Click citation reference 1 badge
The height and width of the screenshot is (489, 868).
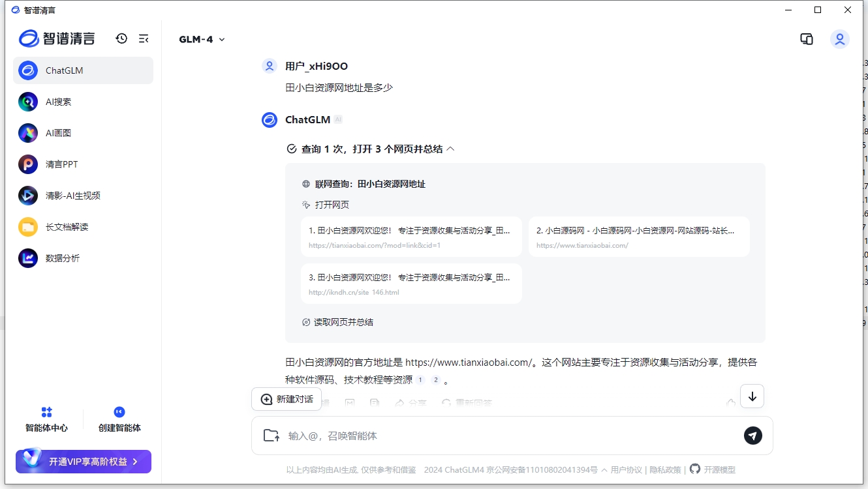[x=420, y=380]
